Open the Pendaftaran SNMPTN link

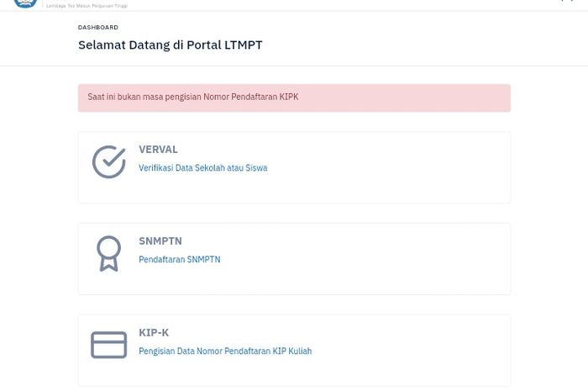click(180, 259)
